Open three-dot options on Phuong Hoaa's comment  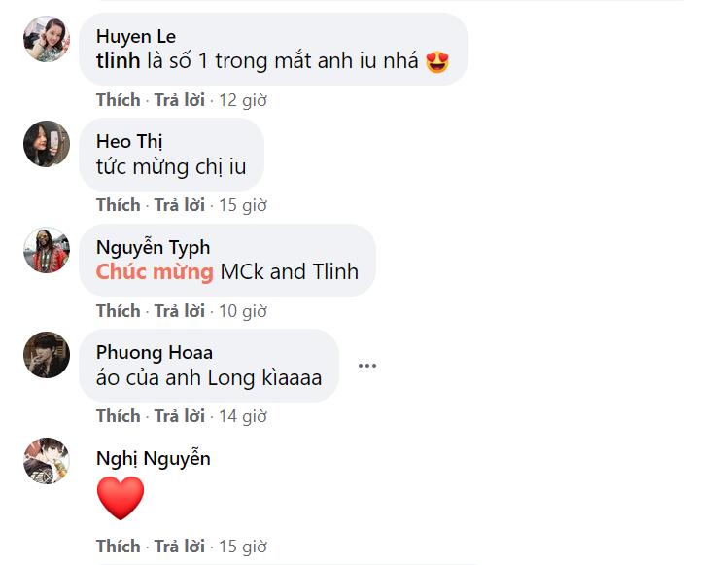coord(367,366)
